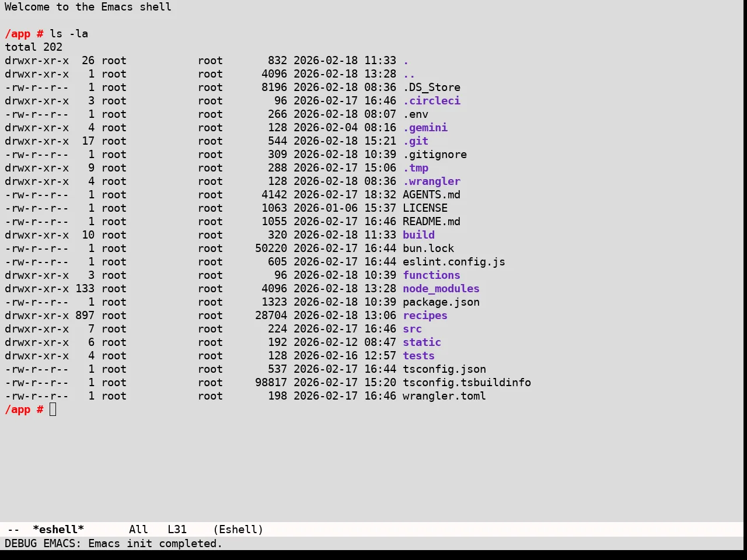Click the .wrangler directory name

pos(431,181)
